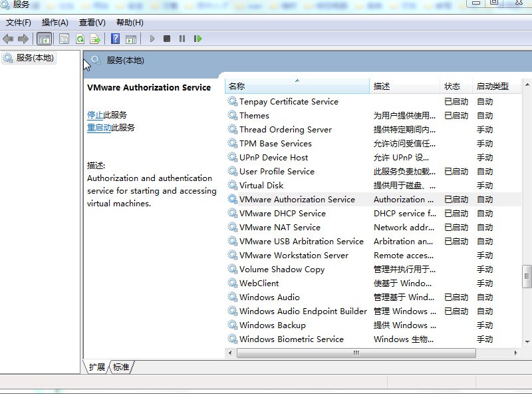Open the Properties toolbar icon
The image size is (532, 394).
(x=64, y=39)
